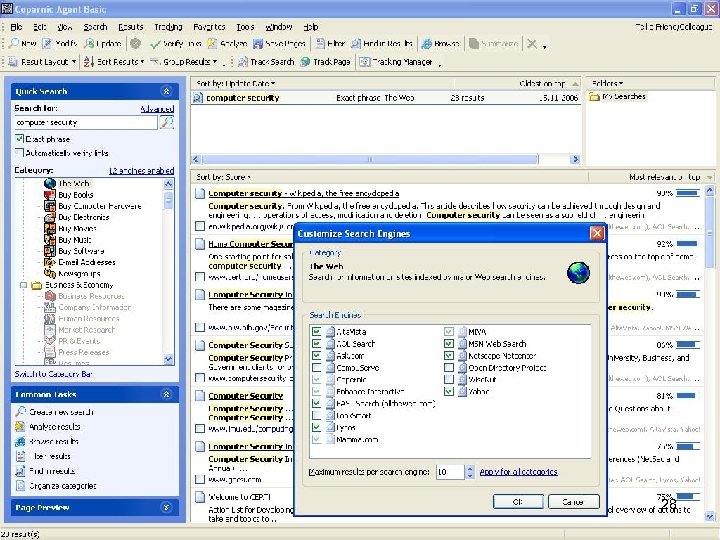Open the Favorites menu
The width and height of the screenshot is (720, 540).
click(209, 27)
